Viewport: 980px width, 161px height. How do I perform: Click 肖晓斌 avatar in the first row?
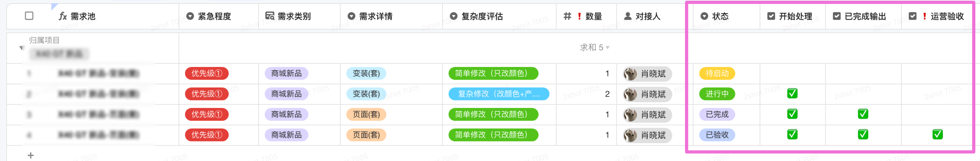pyautogui.click(x=630, y=74)
